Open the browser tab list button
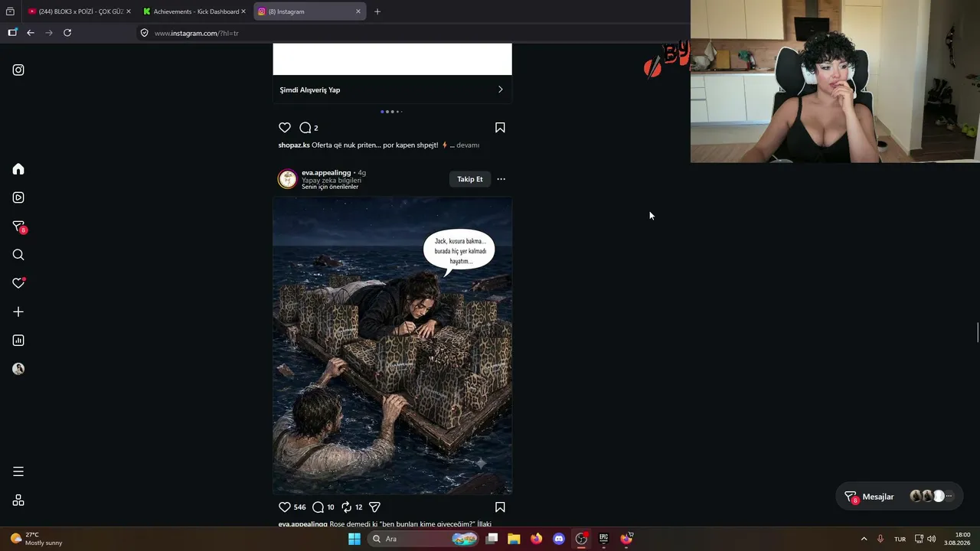 click(x=10, y=11)
